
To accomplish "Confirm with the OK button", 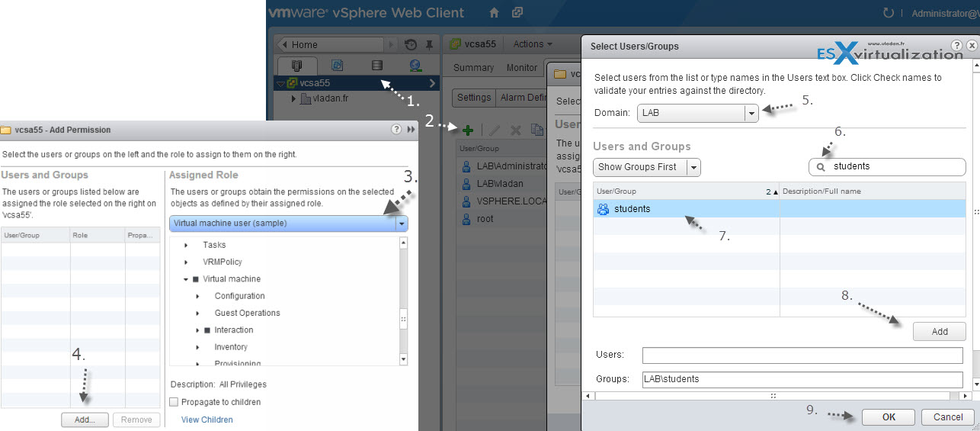I will tap(889, 417).
